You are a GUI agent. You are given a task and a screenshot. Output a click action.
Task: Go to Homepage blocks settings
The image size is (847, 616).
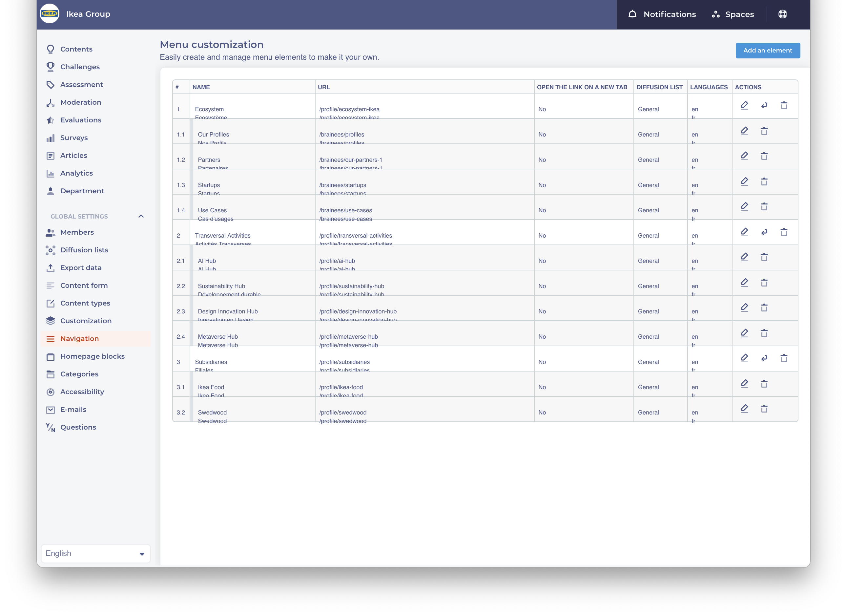(x=92, y=356)
